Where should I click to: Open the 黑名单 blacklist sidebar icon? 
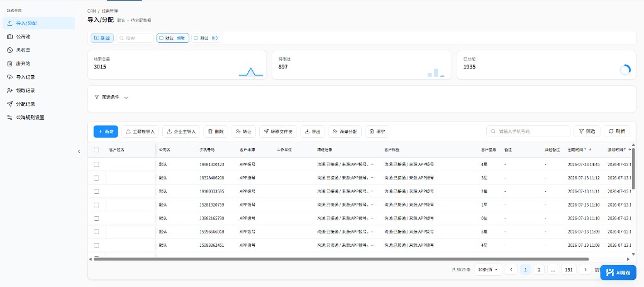pos(10,50)
